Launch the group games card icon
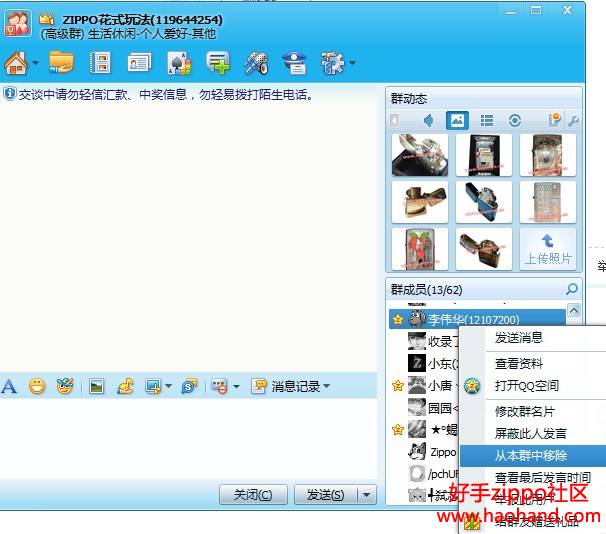Screen dimensions: 606x534 pyautogui.click(x=179, y=63)
